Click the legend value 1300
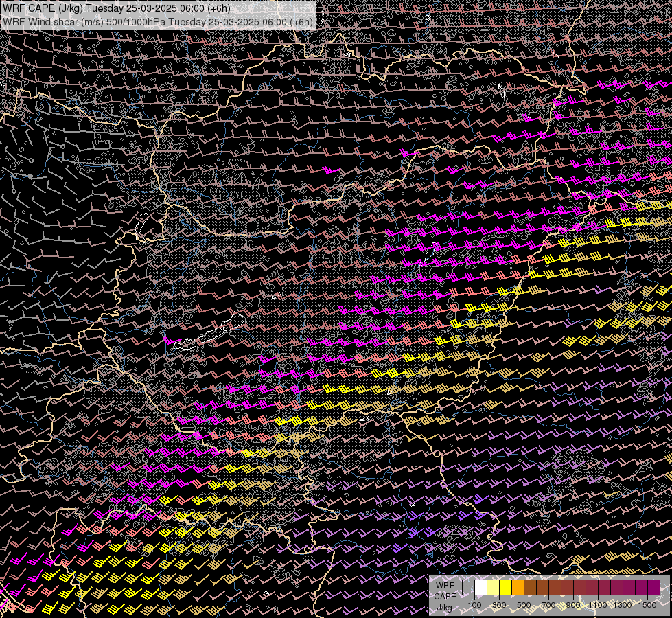The image size is (672, 618). pyautogui.click(x=623, y=605)
